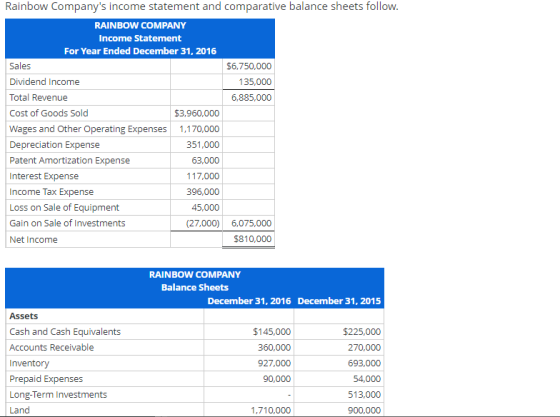This screenshot has width=560, height=417.
Task: Click the intro sentence about Rainbow Company's statements
Action: (x=202, y=6)
